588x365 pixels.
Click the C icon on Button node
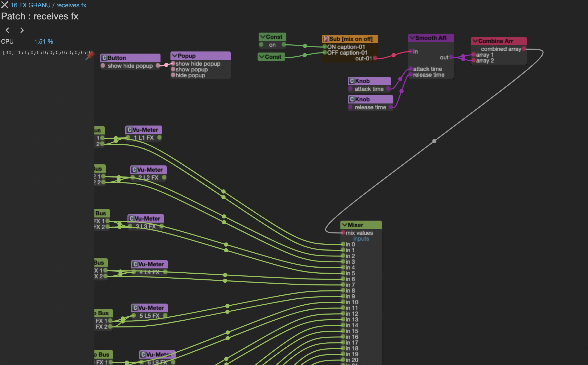[x=104, y=58]
